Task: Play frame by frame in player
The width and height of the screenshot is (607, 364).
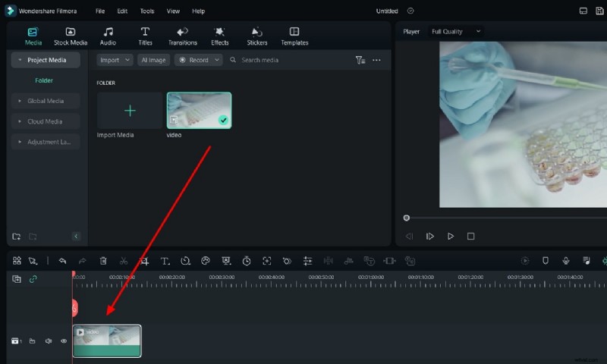Action: 429,236
